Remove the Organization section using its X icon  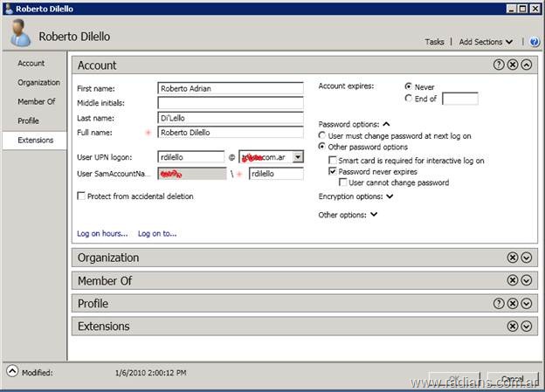513,258
